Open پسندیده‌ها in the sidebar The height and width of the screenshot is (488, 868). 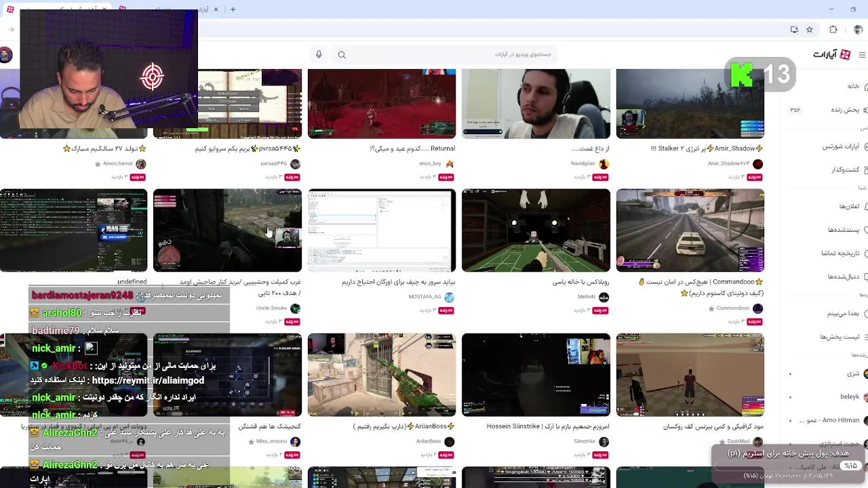click(x=844, y=230)
